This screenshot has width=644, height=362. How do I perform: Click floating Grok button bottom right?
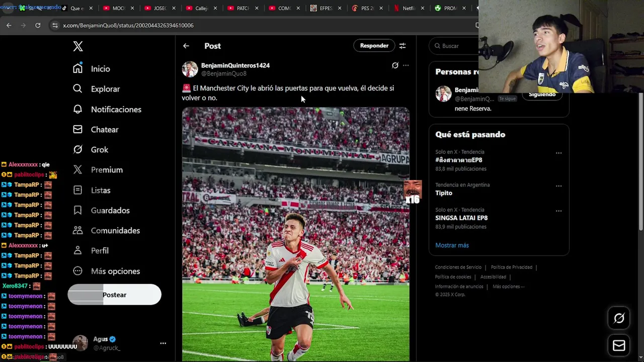[619, 318]
